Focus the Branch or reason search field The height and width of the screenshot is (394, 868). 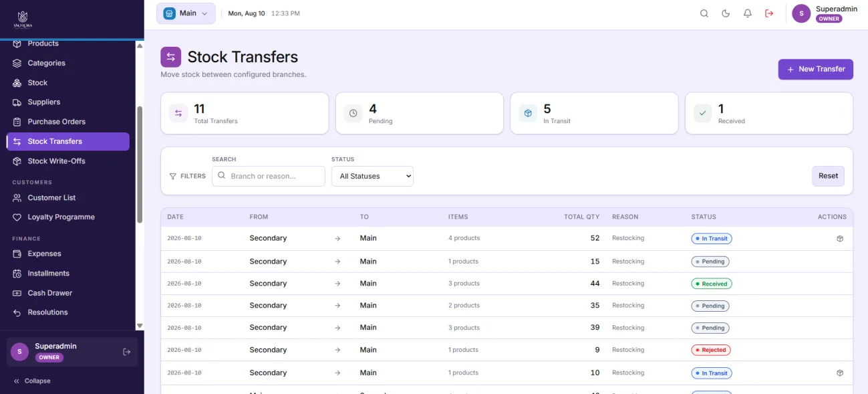click(269, 176)
